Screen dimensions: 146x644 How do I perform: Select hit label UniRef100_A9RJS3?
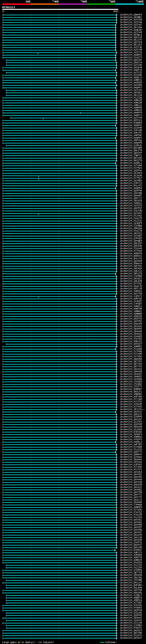coord(131,552)
